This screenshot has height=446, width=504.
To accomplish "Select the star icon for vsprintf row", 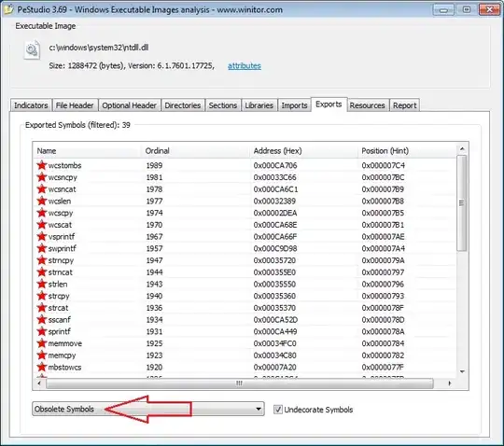I will point(41,236).
